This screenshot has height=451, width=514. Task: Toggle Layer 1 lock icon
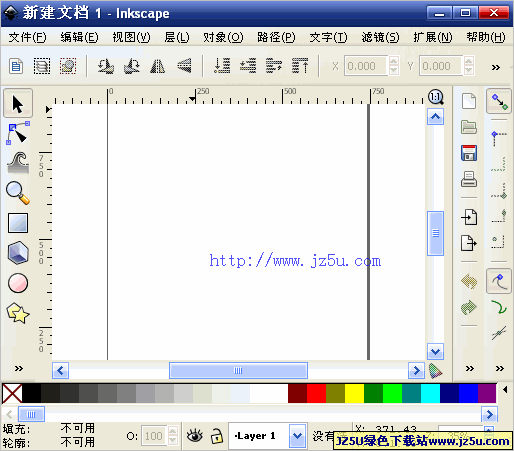point(217,436)
